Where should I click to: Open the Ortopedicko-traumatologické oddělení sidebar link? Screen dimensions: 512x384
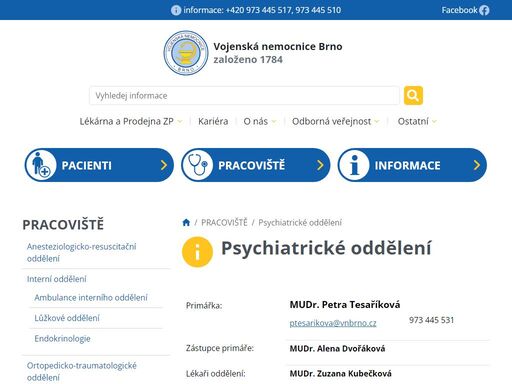click(82, 371)
